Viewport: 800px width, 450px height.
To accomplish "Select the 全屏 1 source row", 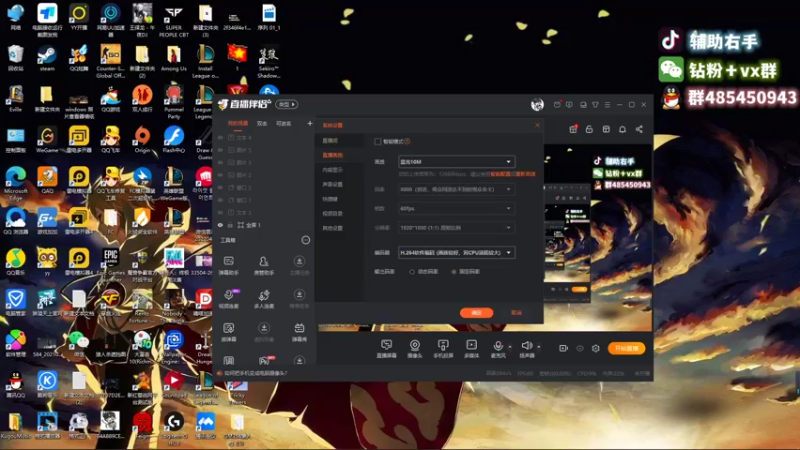I will (265, 225).
